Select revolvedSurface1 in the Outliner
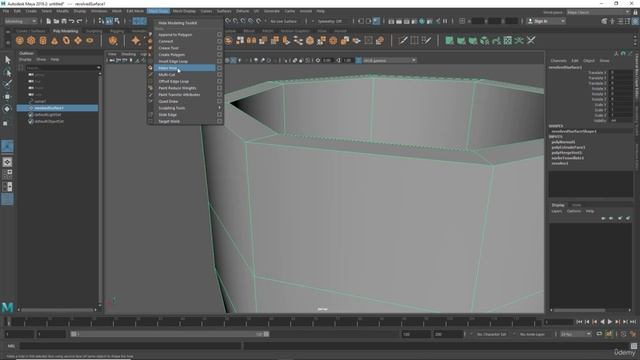The height and width of the screenshot is (360, 640). 57,108
